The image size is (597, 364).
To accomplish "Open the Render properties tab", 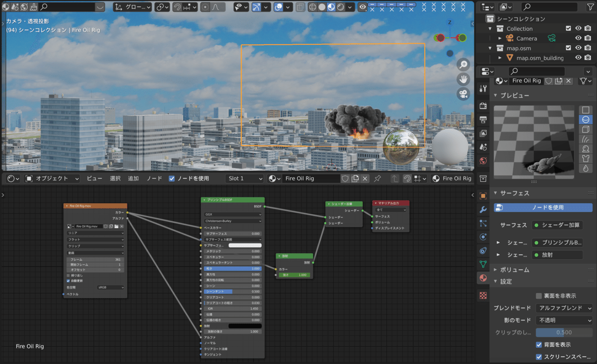I will tap(483, 105).
